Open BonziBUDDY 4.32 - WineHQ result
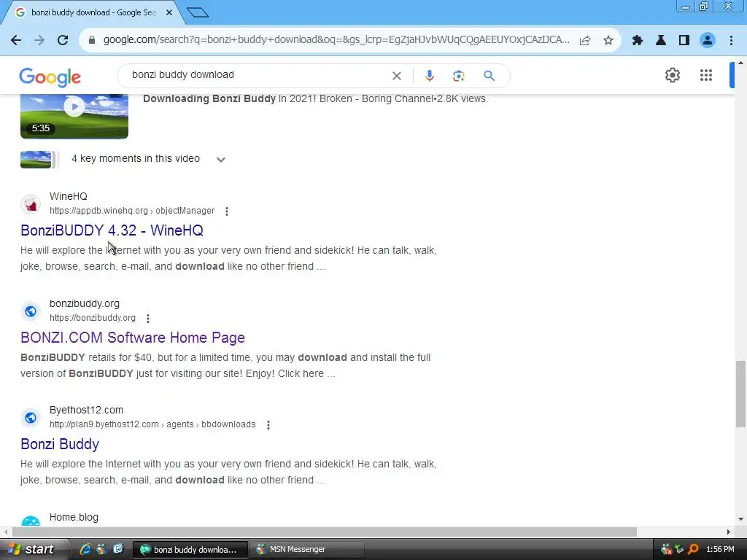Screen dimensions: 747x560 pyautogui.click(x=112, y=230)
